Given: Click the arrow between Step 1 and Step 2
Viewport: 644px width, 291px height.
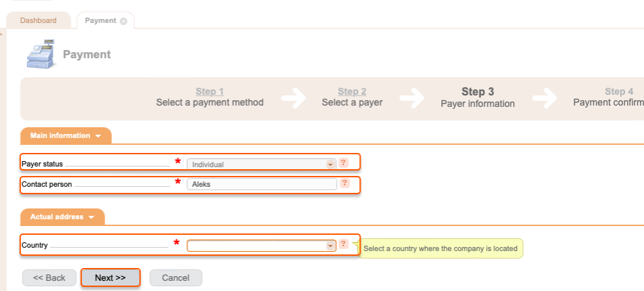Looking at the screenshot, I should coord(294,98).
